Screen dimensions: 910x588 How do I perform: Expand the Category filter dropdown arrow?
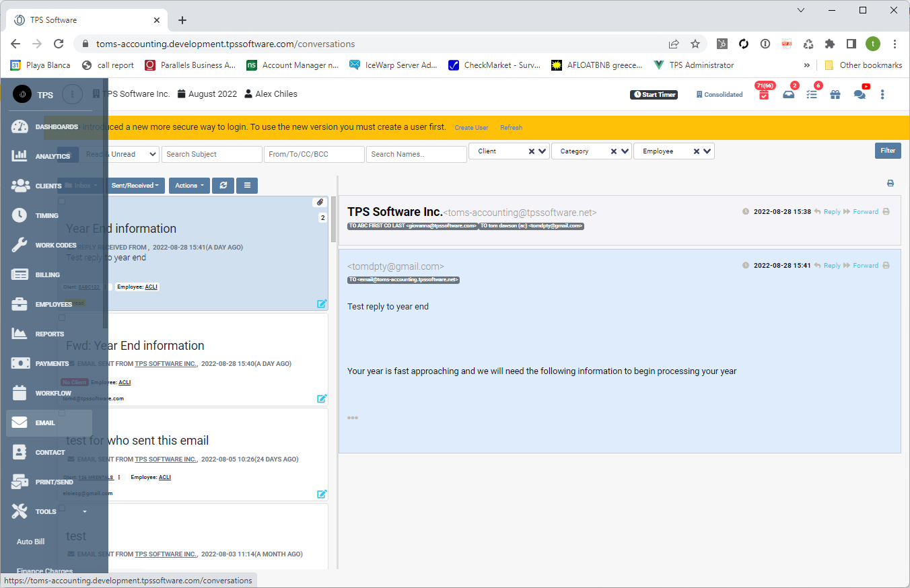(x=625, y=151)
